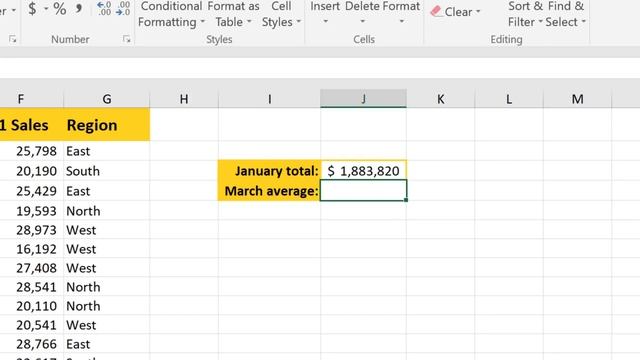Apply Percent Style format
The image size is (640, 360).
[x=60, y=9]
